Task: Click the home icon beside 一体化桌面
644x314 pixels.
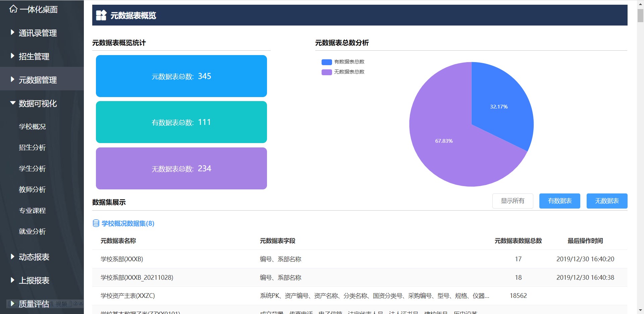Action: click(x=13, y=9)
